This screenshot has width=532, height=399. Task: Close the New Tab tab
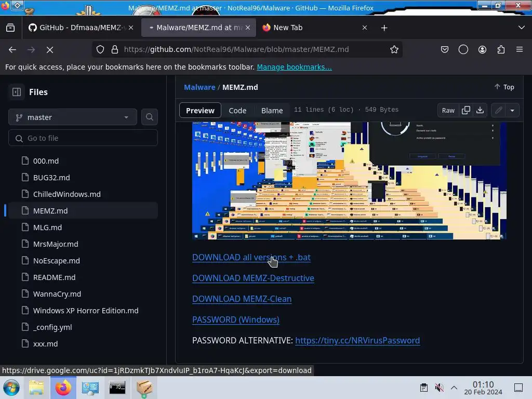(x=365, y=28)
